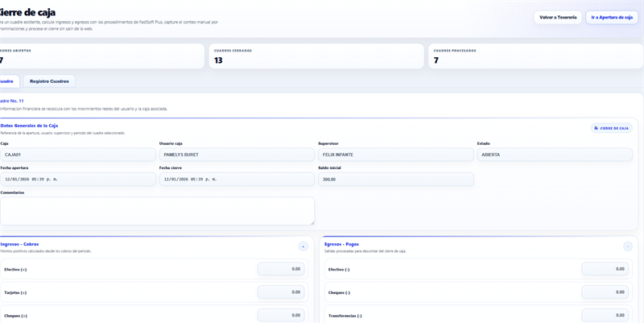Go to Ir a Apertura de caja
The height and width of the screenshot is (323, 644).
[612, 17]
